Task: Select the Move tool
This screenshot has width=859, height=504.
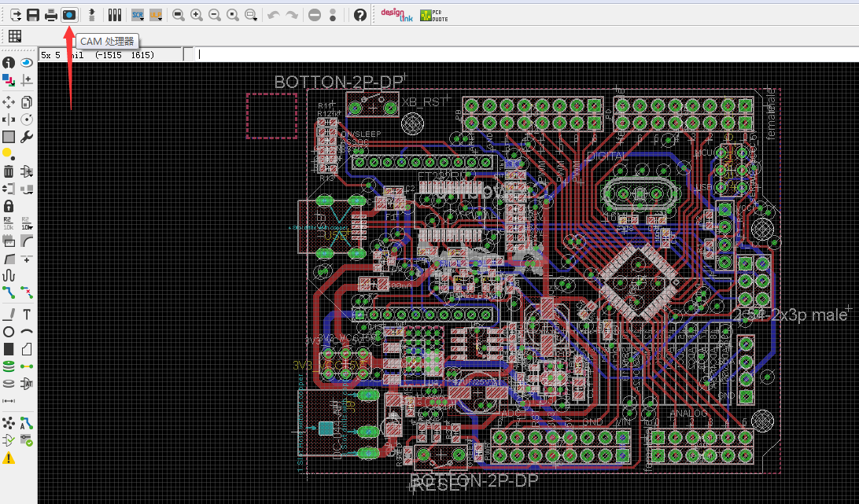Action: click(9, 102)
